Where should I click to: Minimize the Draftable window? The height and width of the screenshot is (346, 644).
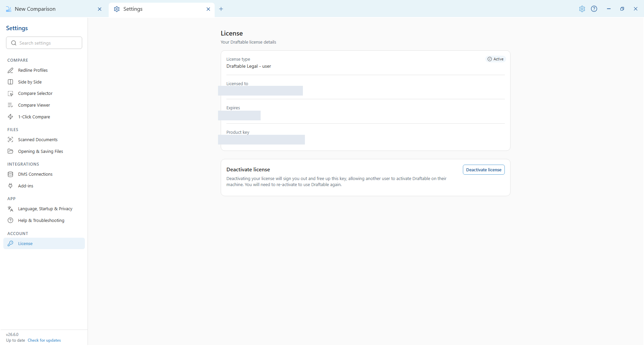click(609, 9)
